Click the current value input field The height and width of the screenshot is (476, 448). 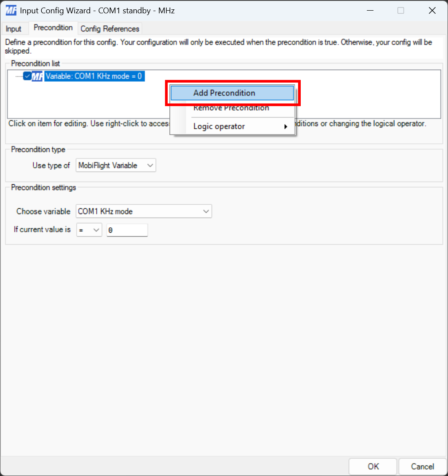[x=127, y=230]
